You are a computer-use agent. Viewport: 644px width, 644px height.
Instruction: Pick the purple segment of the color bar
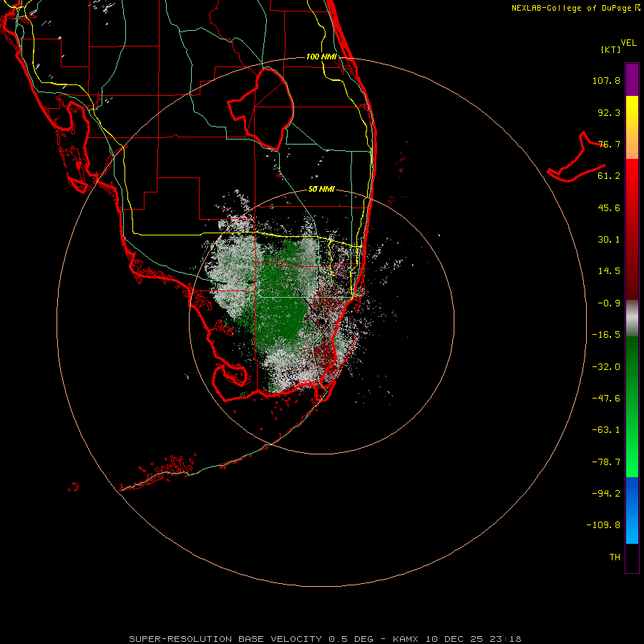632,79
